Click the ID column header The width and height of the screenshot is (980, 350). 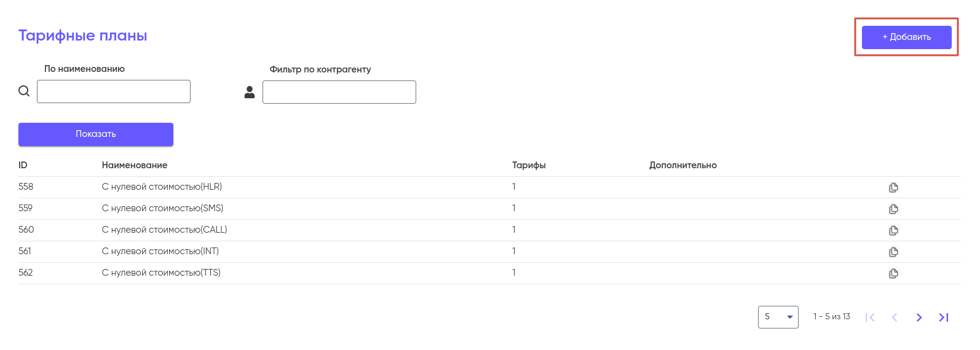click(x=23, y=165)
